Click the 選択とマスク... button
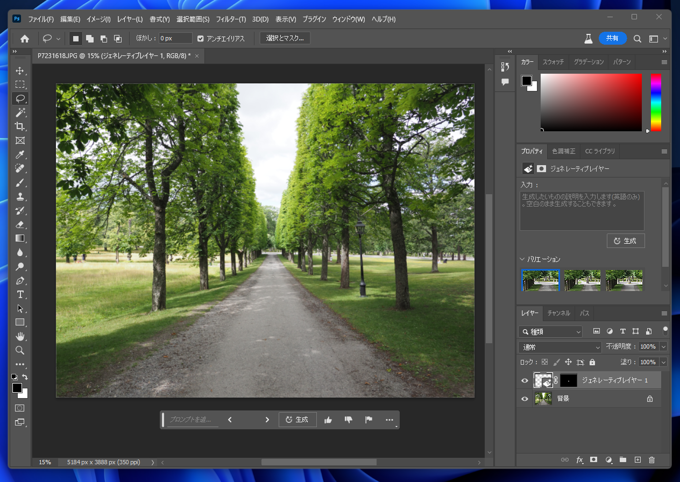This screenshot has height=482, width=680. 284,38
